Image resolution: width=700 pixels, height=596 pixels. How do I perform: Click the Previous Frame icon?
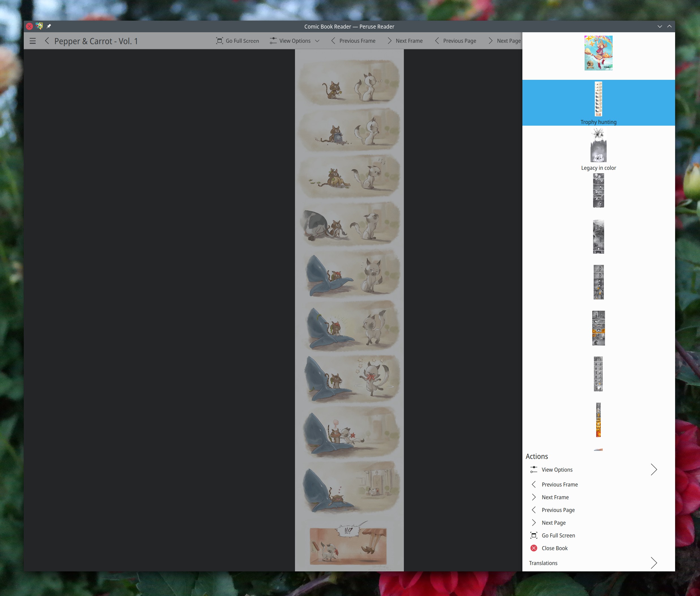pyautogui.click(x=333, y=41)
